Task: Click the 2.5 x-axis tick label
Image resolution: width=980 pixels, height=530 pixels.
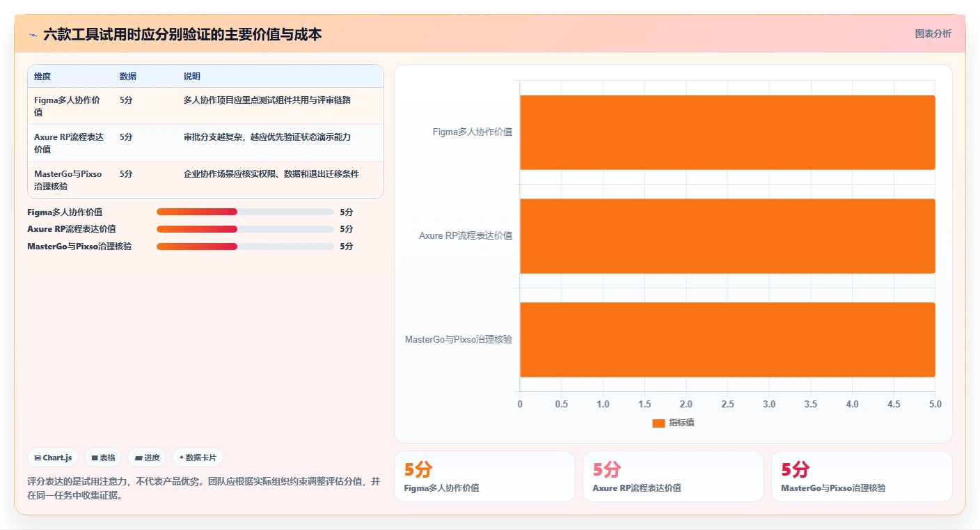Action: (x=727, y=405)
